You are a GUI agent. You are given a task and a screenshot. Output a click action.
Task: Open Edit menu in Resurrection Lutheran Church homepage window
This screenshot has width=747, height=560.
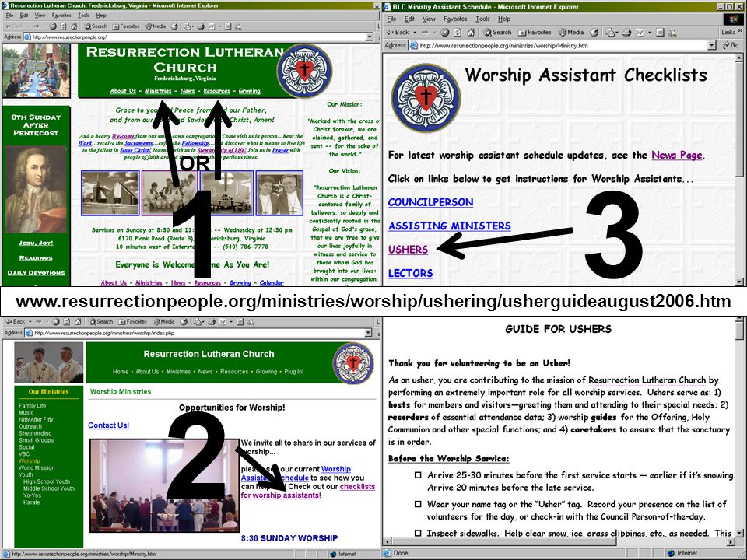click(x=24, y=16)
